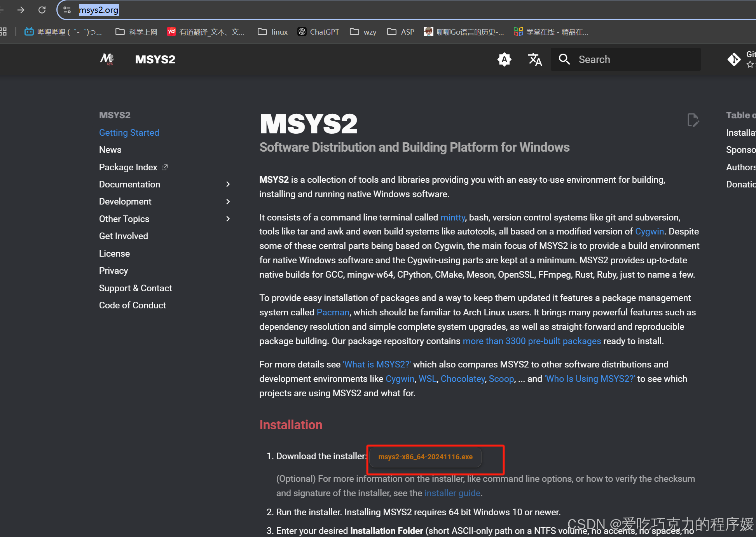Viewport: 756px width, 537px height.
Task: Open the installer guide link
Action: coord(452,493)
